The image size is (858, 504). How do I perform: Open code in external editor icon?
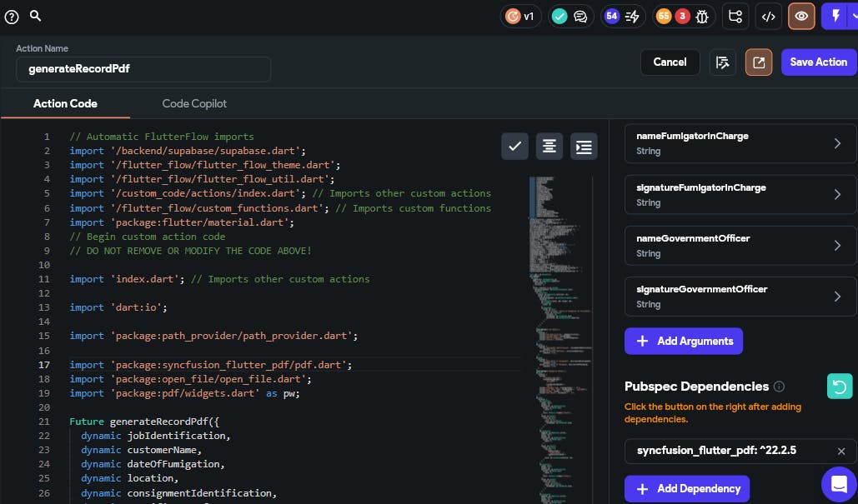pyautogui.click(x=759, y=62)
